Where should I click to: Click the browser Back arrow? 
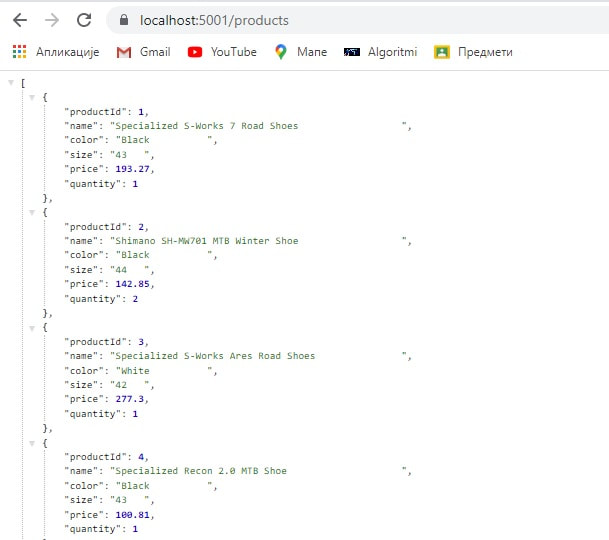(x=20, y=20)
